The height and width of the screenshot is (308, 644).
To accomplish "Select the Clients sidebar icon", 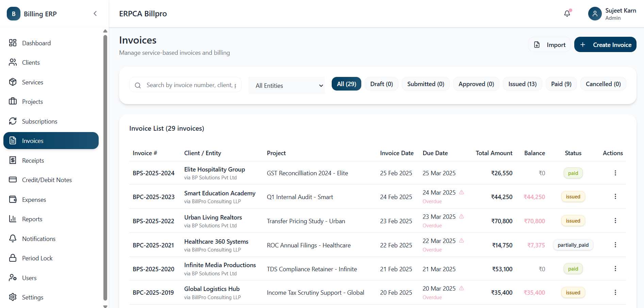I will pos(13,62).
